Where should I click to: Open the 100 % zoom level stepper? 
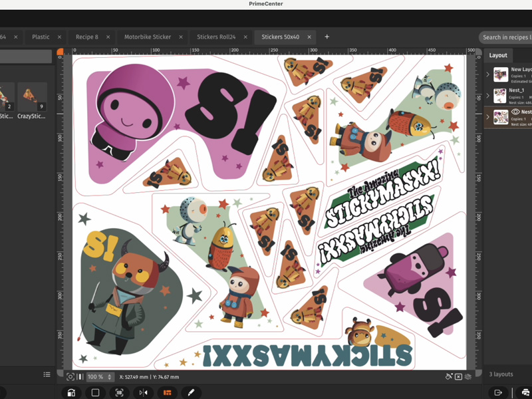[109, 376]
